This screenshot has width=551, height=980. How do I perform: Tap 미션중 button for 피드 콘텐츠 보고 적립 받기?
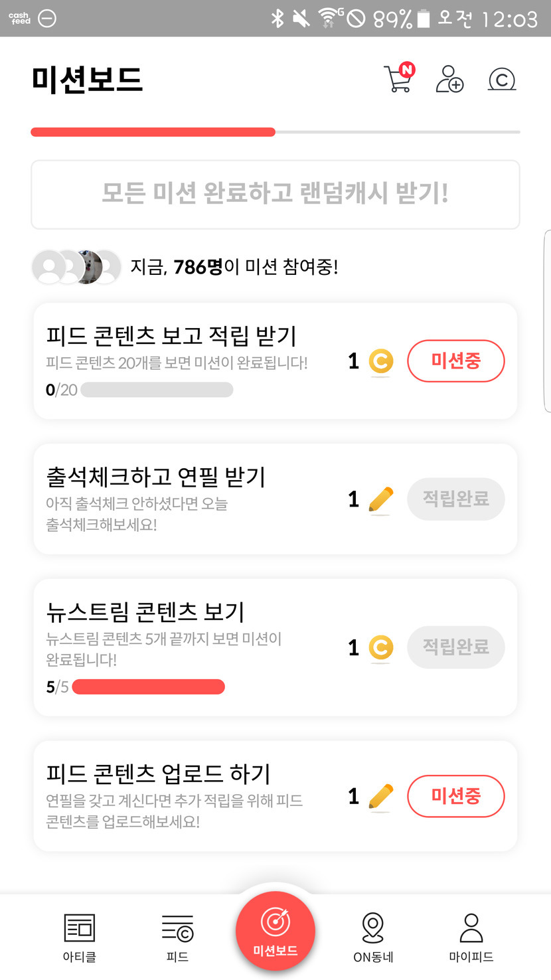[455, 361]
